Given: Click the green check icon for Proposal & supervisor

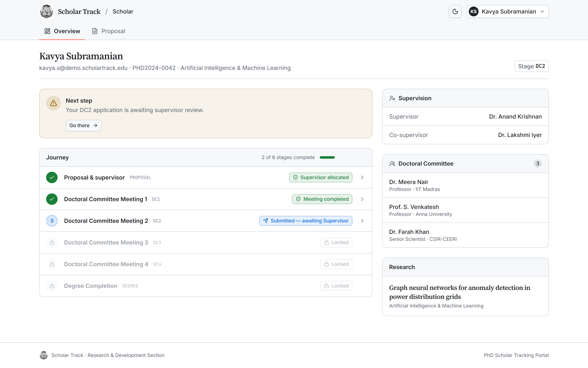Looking at the screenshot, I should [x=52, y=177].
